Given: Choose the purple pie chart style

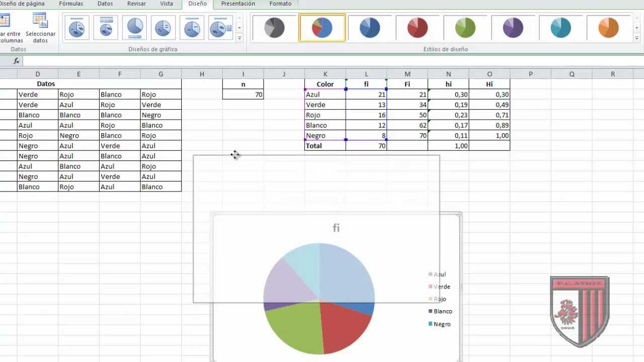Looking at the screenshot, I should (x=513, y=28).
